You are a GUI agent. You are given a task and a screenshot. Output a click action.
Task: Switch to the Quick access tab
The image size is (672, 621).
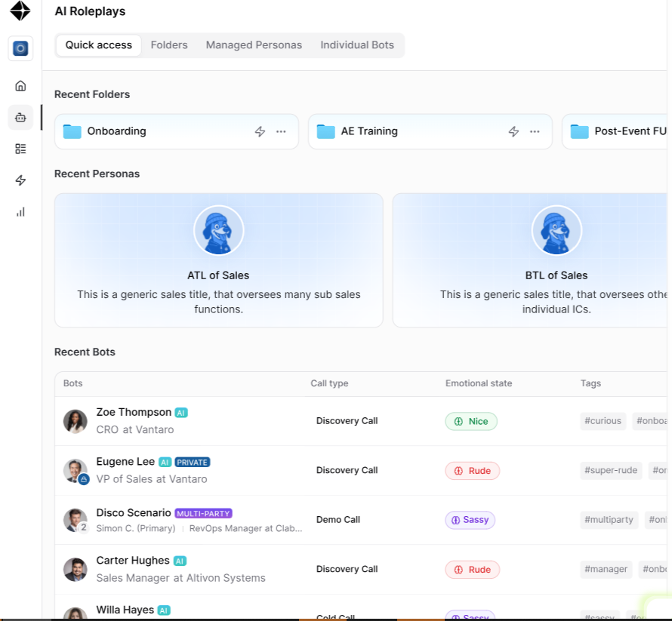pyautogui.click(x=99, y=45)
